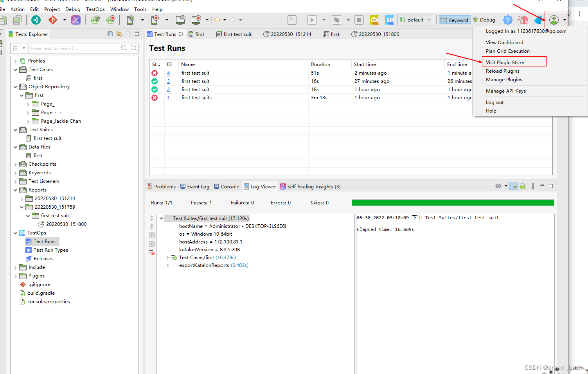Open the Project menu
The image size is (588, 374).
point(52,9)
